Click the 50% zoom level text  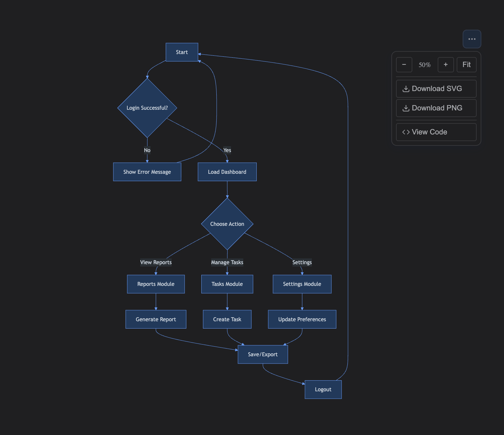coord(425,65)
